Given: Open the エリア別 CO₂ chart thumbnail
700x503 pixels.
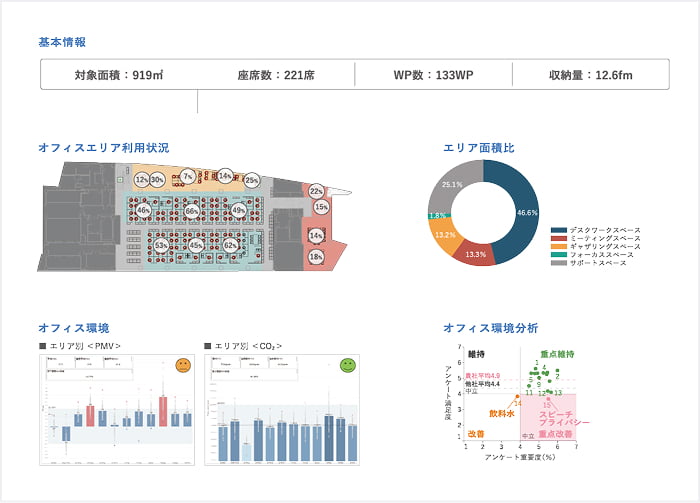Looking at the screenshot, I should click(x=282, y=409).
